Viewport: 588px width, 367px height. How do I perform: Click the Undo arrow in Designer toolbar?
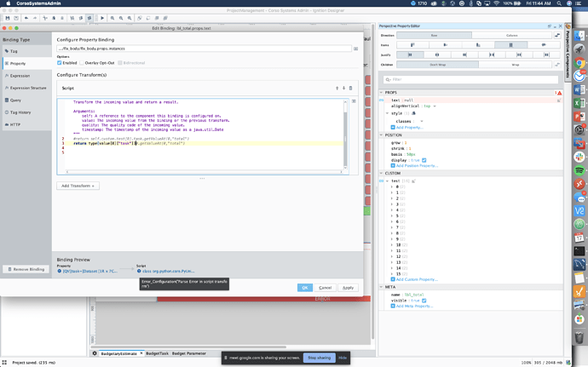26,18
